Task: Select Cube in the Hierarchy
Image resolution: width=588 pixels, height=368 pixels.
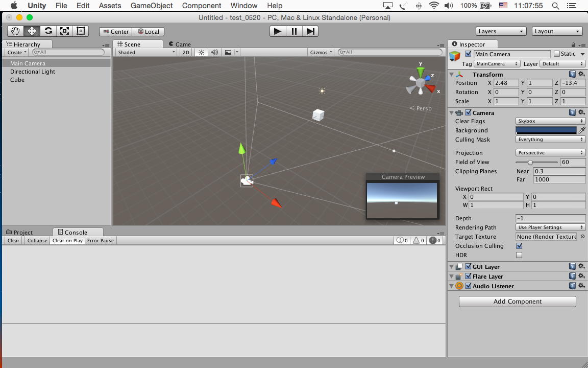Action: click(17, 80)
